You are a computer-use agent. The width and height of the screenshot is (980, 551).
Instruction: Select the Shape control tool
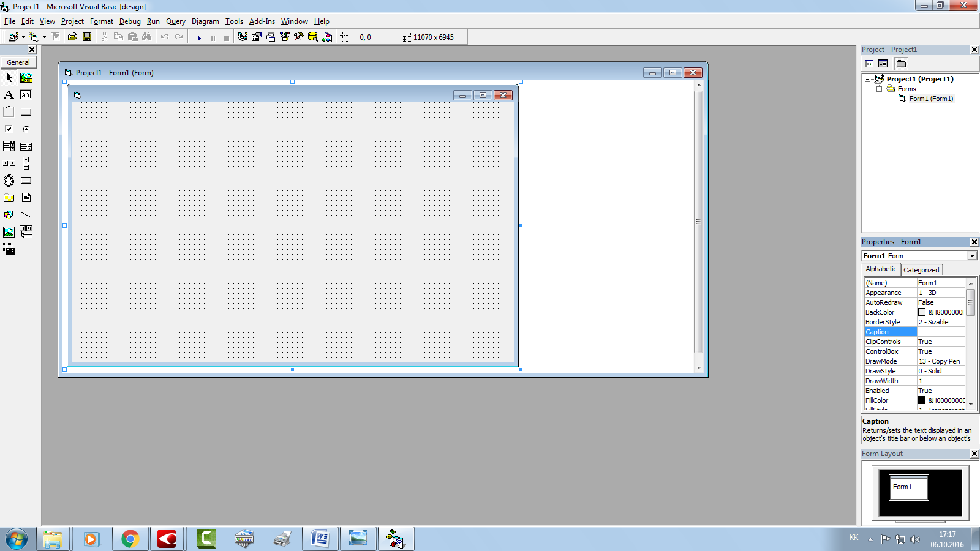9,215
